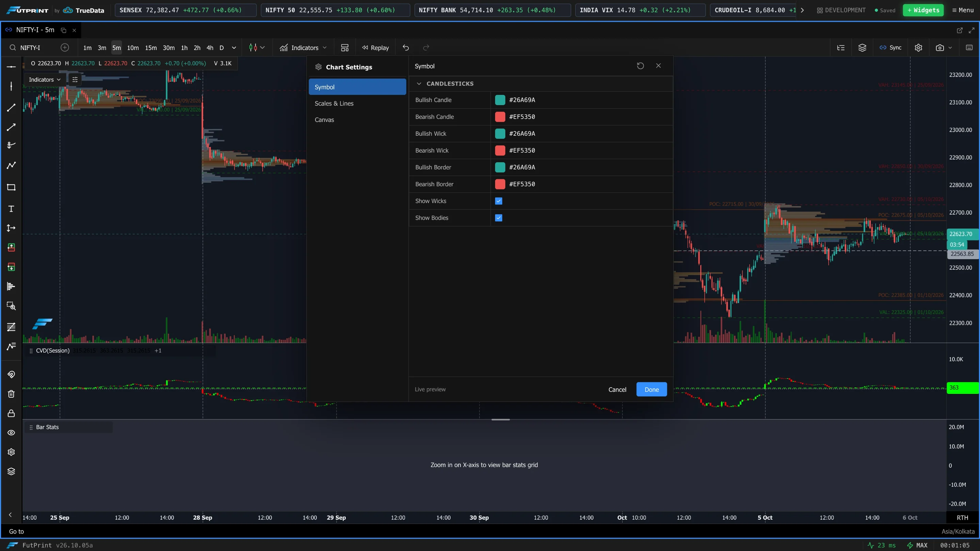The image size is (980, 551).
Task: Click the undo arrow in toolbar
Action: (406, 48)
